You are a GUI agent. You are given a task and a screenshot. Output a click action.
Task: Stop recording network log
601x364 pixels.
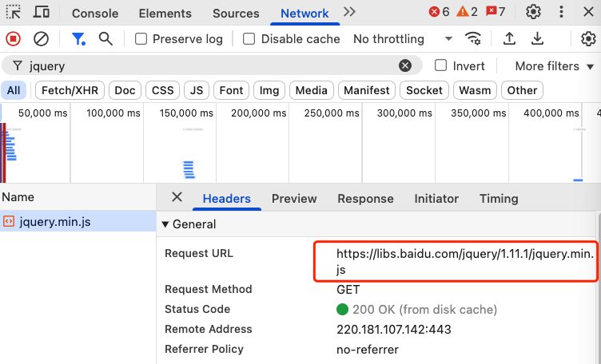click(14, 38)
